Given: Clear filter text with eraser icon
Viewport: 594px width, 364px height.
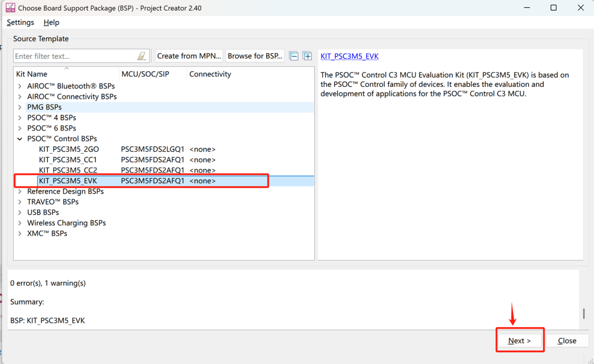Looking at the screenshot, I should [142, 56].
